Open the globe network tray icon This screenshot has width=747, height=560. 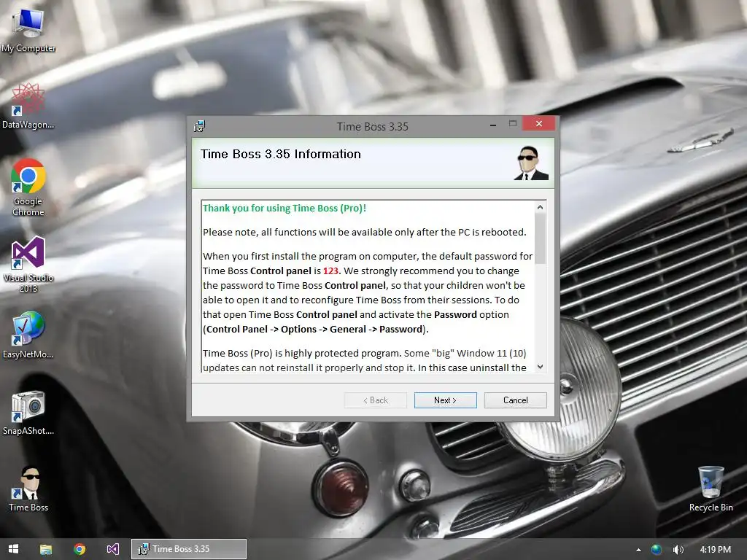click(657, 550)
